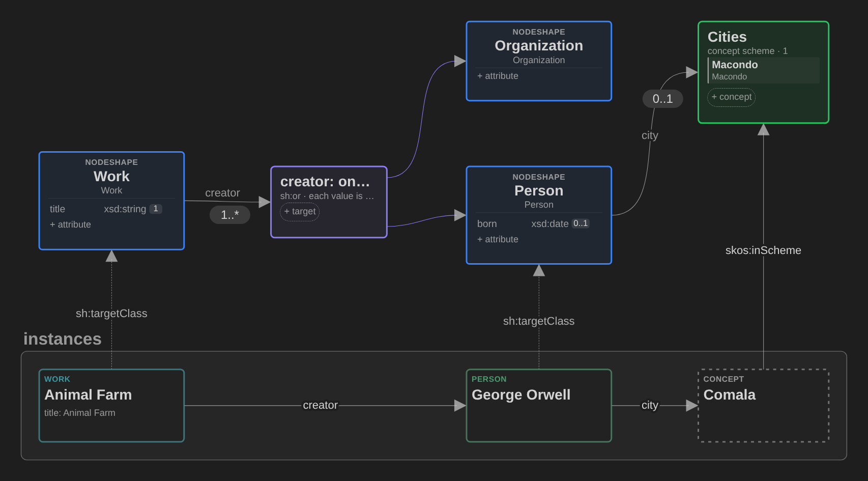Click the sh:targetClass label under Person
Viewport: 868px width, 481px height.
(539, 321)
